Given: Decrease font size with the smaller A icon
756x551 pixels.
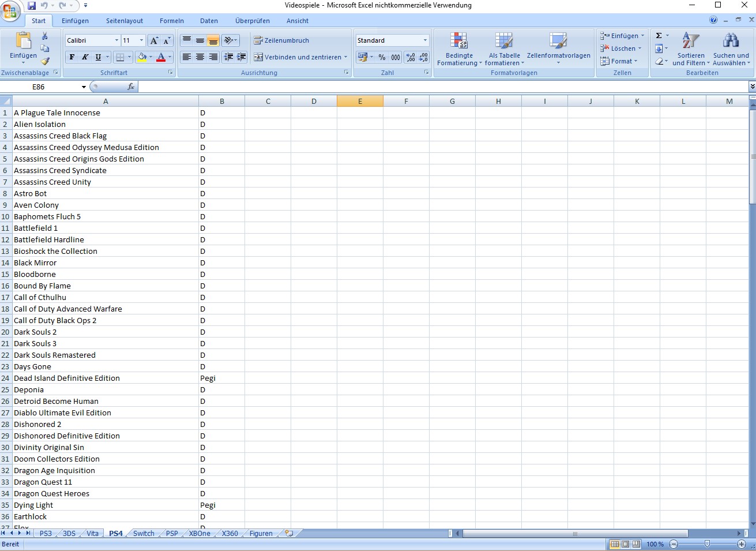Looking at the screenshot, I should 167,40.
